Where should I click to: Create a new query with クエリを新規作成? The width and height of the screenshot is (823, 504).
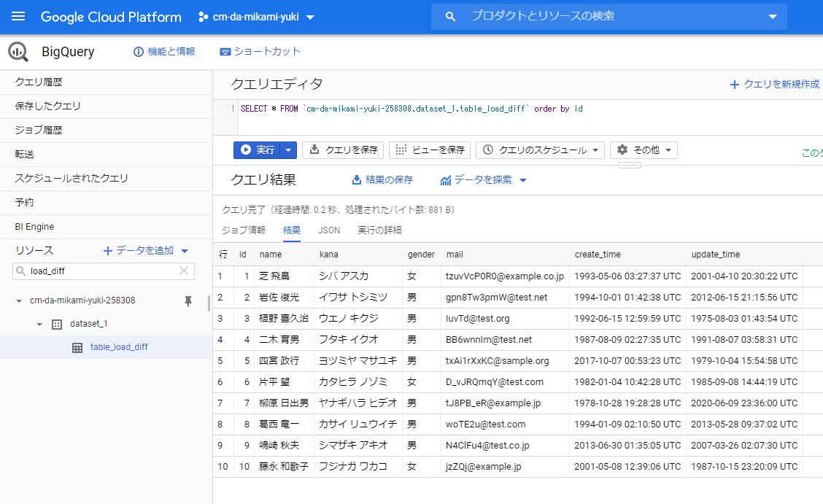pyautogui.click(x=773, y=84)
